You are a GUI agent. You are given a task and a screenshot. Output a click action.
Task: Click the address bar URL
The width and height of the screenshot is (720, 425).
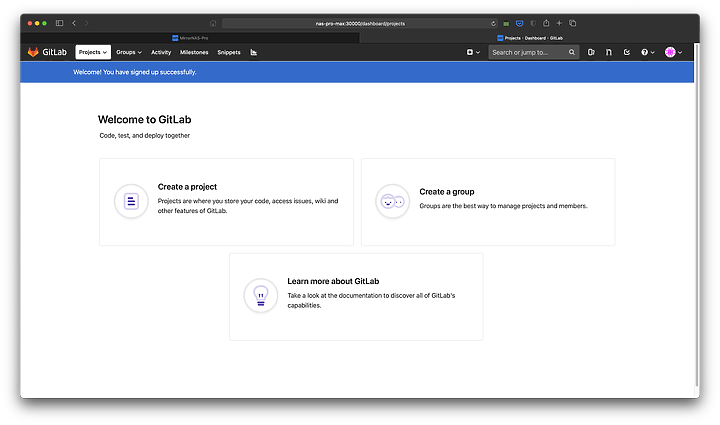click(360, 23)
